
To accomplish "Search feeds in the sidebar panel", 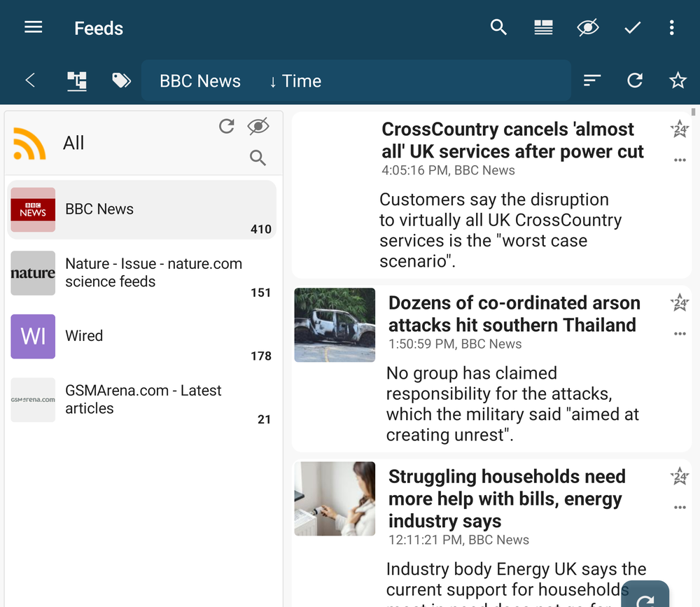I will (258, 158).
